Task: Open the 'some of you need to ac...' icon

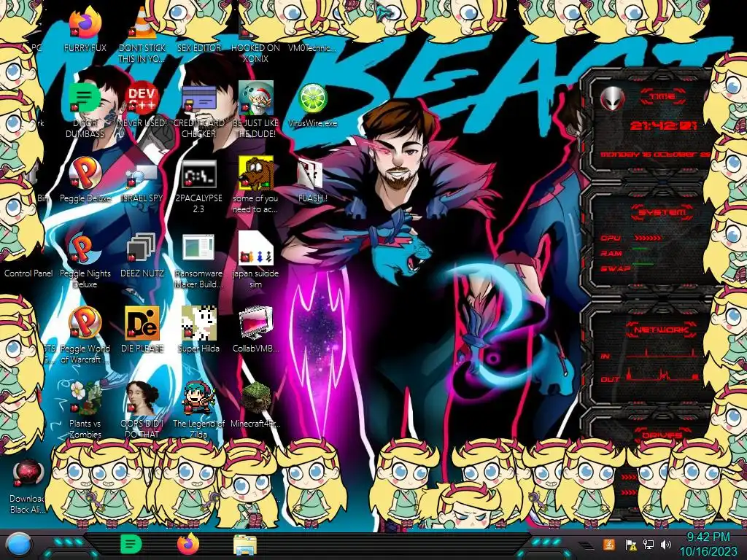Action: point(256,172)
